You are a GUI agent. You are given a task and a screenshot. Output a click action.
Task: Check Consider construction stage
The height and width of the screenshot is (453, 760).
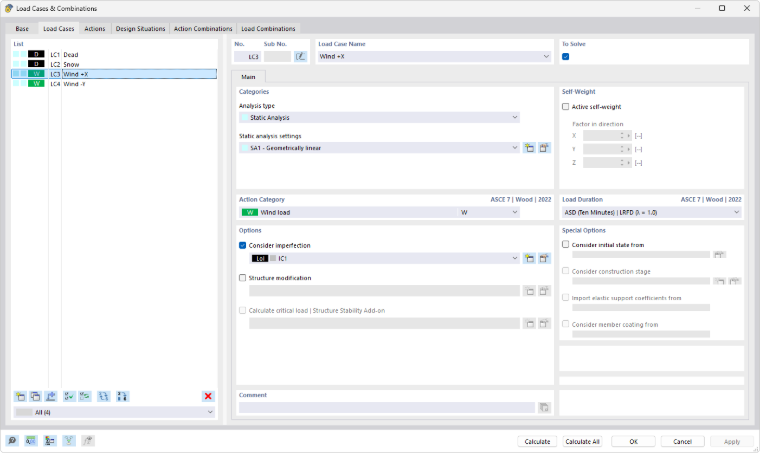(566, 271)
